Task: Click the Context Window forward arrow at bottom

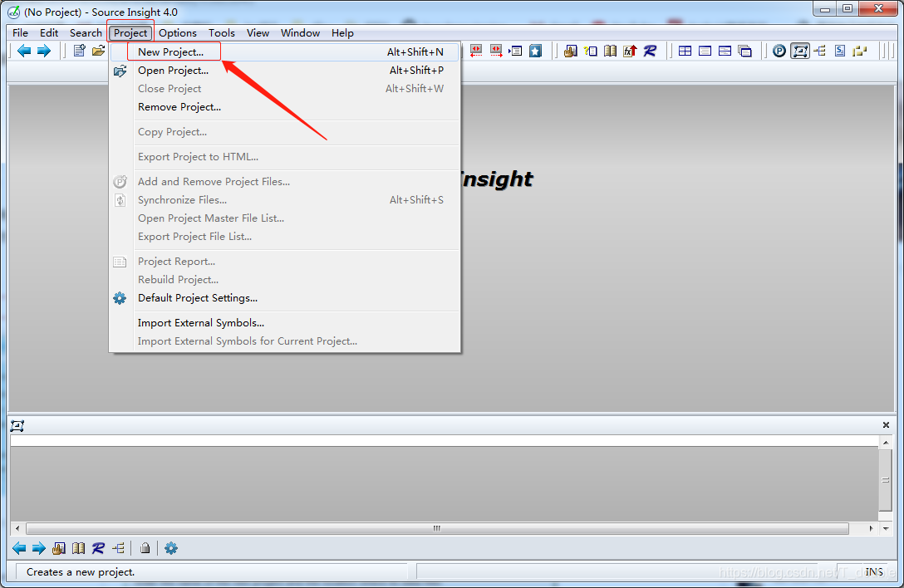Action: click(38, 548)
